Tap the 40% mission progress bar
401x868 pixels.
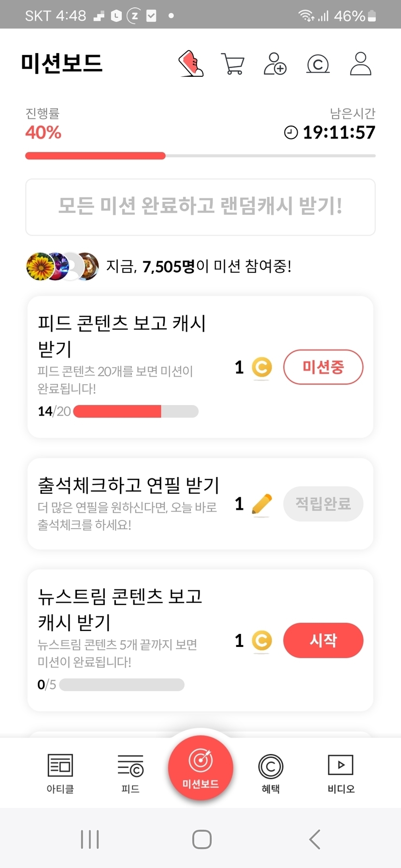coord(200,156)
